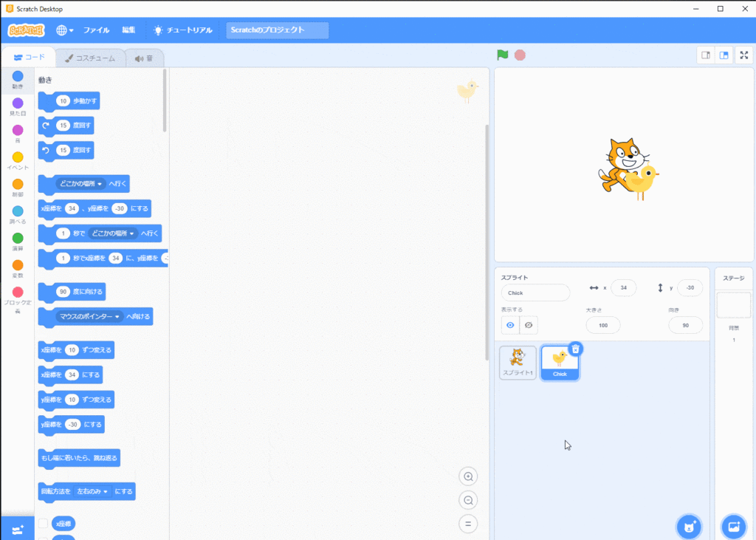Viewport: 756px width, 540px height.
Task: Open どこかの場所 dropdown in へ行く block
Action: (x=80, y=184)
